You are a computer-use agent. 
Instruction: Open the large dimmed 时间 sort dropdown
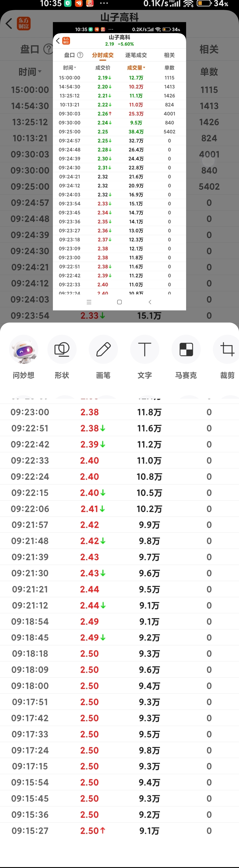[30, 72]
